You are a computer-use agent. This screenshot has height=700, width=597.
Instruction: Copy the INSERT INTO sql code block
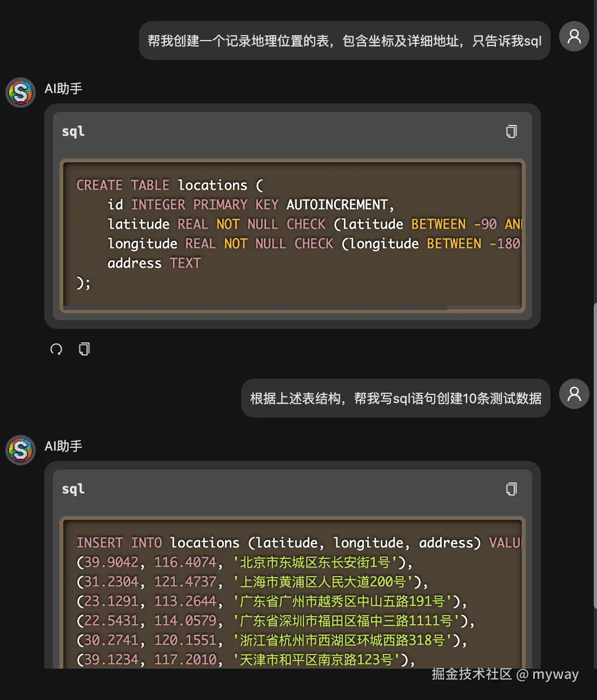(511, 489)
